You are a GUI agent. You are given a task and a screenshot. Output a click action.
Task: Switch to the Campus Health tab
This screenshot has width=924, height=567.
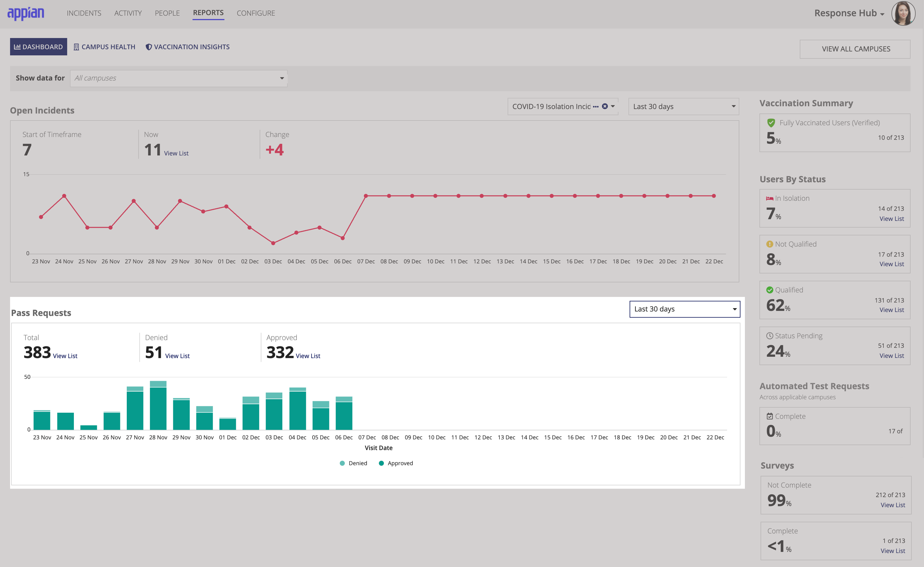[104, 47]
